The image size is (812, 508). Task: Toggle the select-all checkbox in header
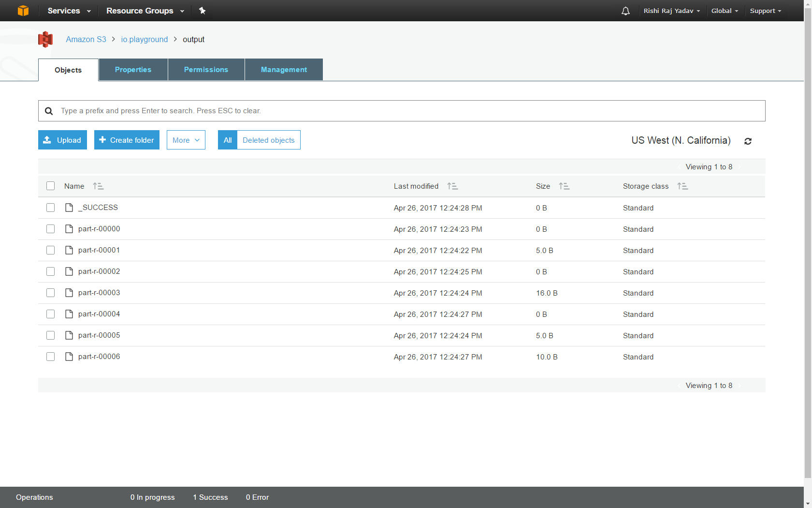[x=50, y=186]
